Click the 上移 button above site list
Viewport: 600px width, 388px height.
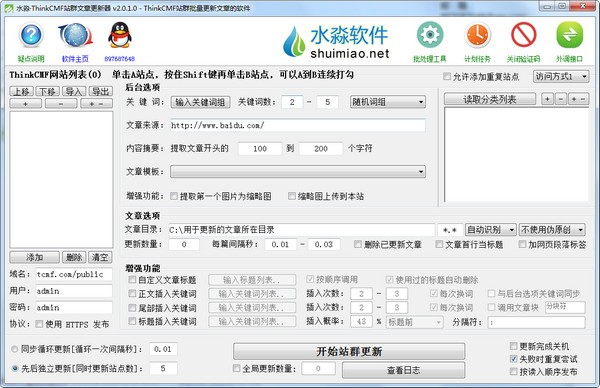[x=21, y=91]
